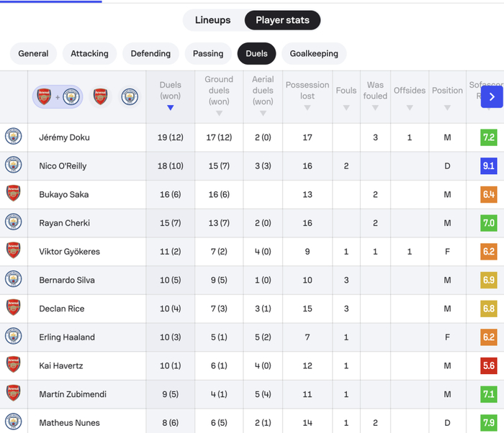Select both teams filter toggle
This screenshot has width=504, height=433.
click(58, 96)
